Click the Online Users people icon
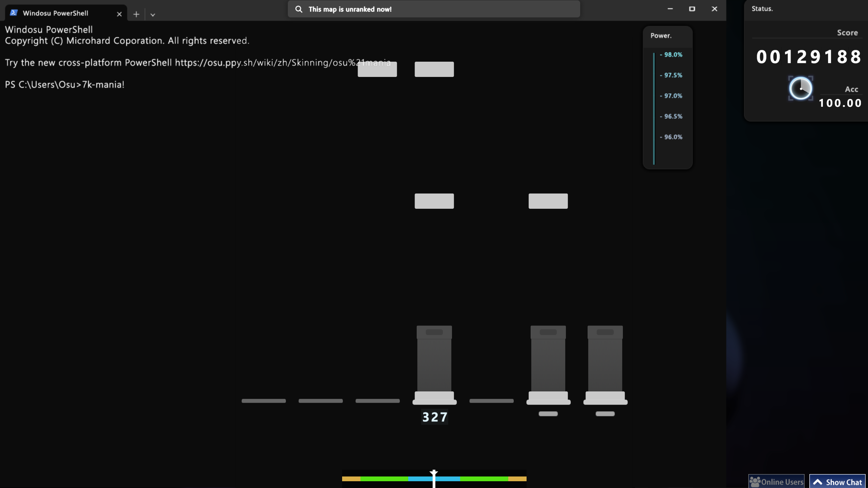 pos(755,482)
